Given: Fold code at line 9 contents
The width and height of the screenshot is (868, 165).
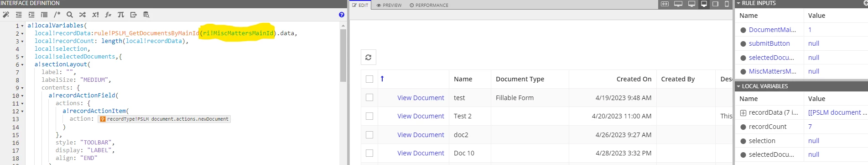Looking at the screenshot, I should coord(22,88).
